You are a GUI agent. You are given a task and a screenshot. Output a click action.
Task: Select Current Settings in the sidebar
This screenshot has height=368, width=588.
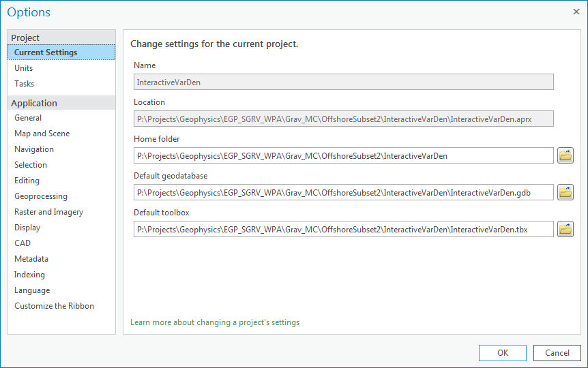coord(46,52)
